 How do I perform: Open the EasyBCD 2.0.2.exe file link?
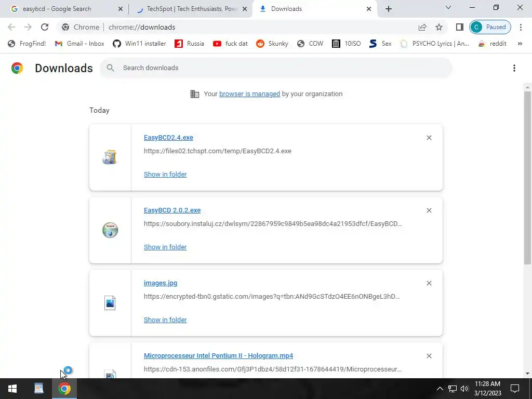click(172, 210)
